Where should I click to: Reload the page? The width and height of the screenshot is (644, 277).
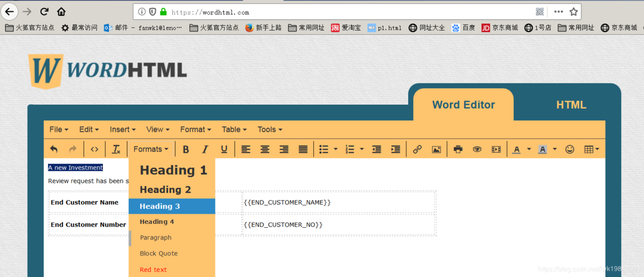[x=44, y=12]
